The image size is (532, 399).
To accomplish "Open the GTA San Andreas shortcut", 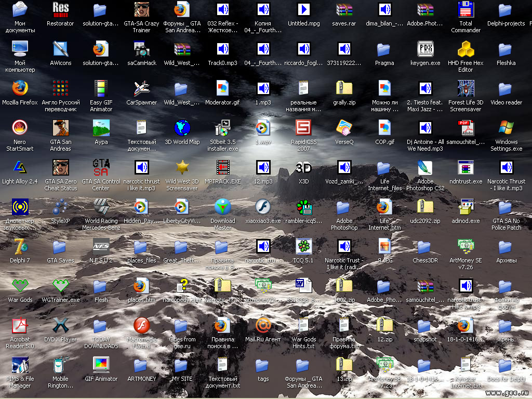I will pos(60,128).
